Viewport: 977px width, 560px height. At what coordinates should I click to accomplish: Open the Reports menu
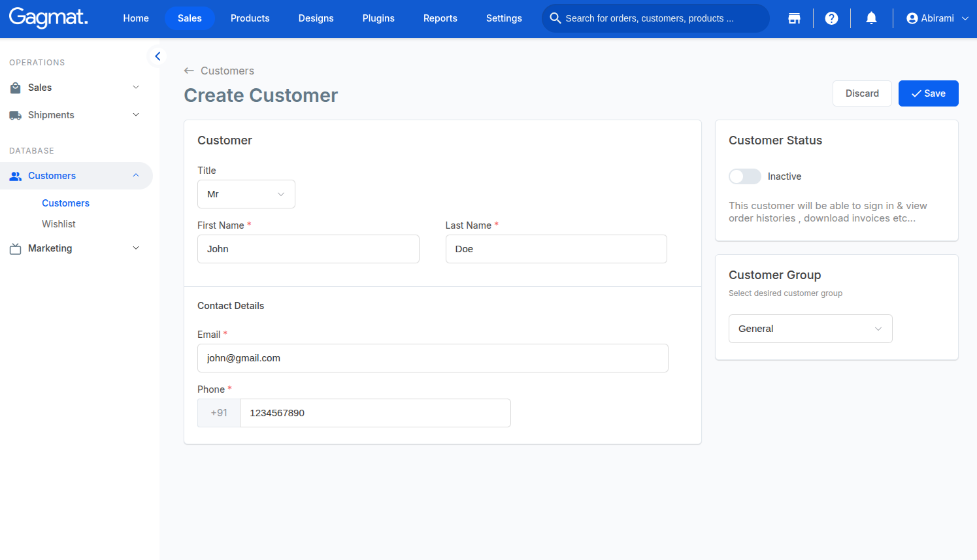pyautogui.click(x=440, y=18)
